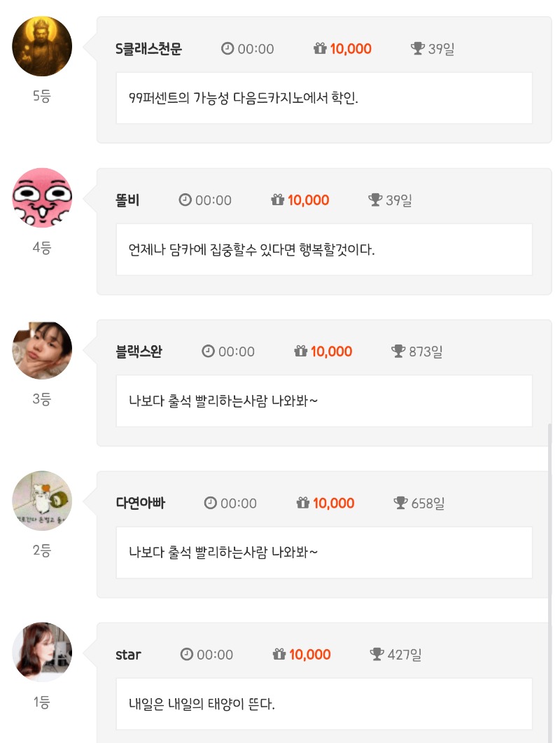Open star's profile photo

[x=42, y=652]
